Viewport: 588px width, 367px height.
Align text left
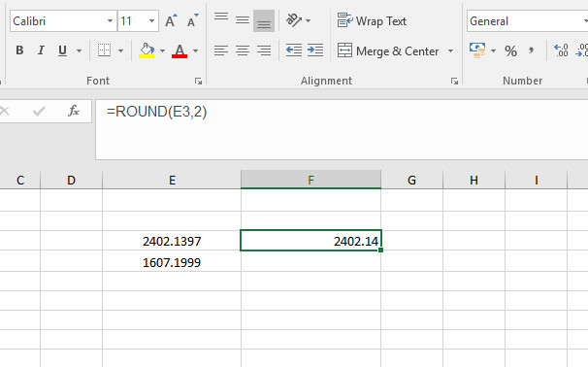pos(221,50)
